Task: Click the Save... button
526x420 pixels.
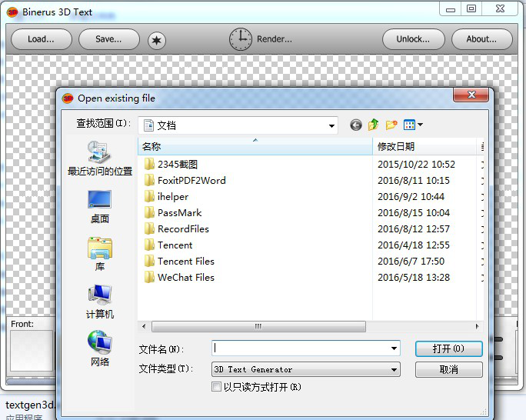Action: pyautogui.click(x=109, y=39)
